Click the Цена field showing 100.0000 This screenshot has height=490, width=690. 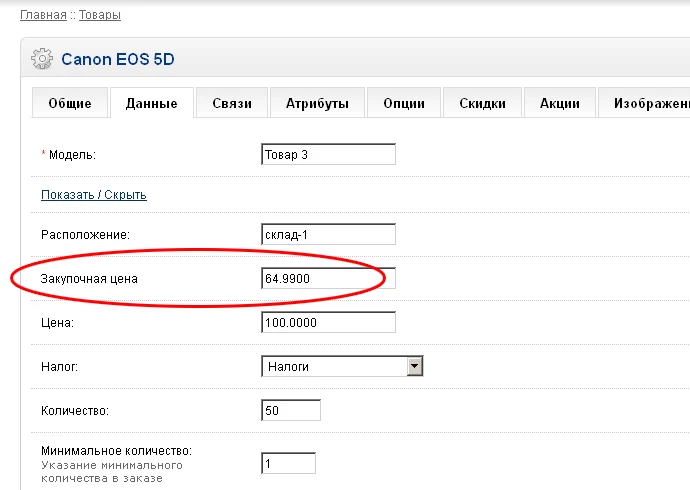coord(328,322)
